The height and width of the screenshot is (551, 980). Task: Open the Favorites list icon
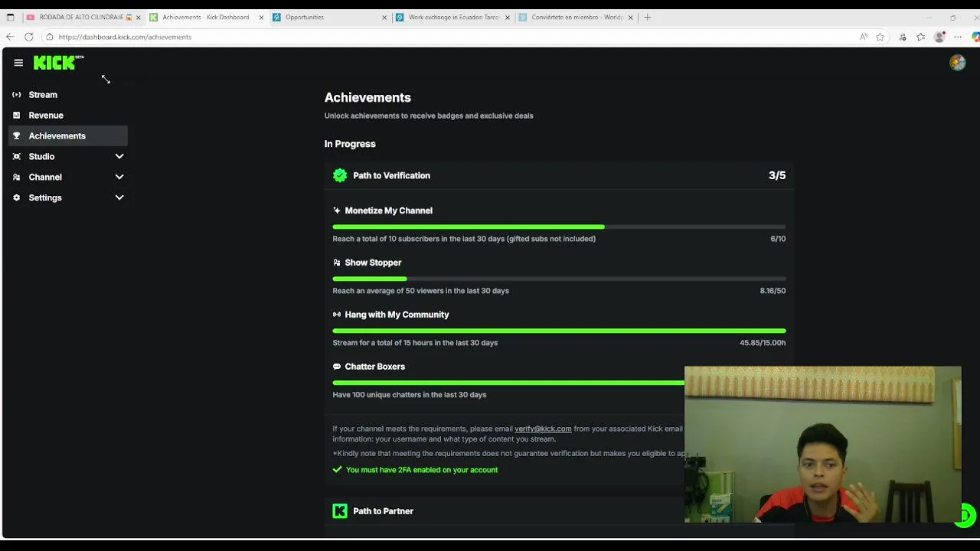point(921,37)
